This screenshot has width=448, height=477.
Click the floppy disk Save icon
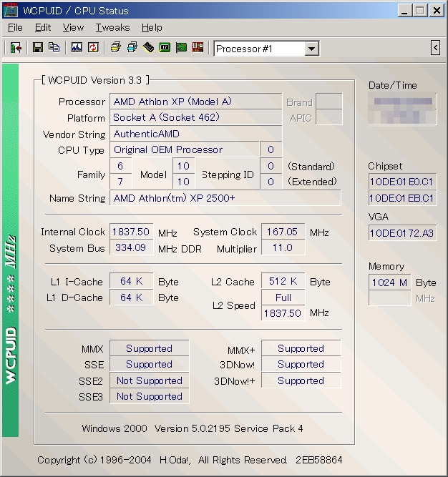tap(38, 48)
